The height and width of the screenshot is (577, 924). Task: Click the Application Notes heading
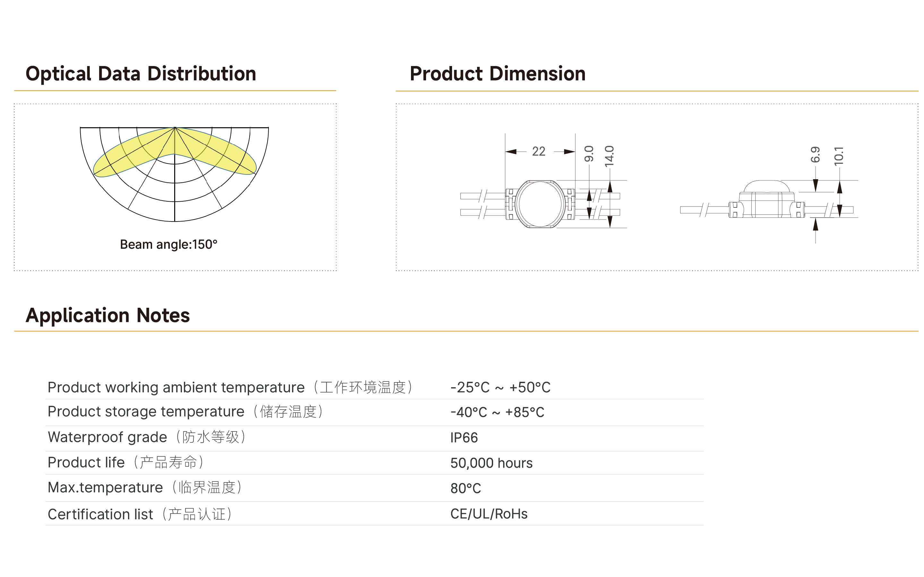coord(108,315)
